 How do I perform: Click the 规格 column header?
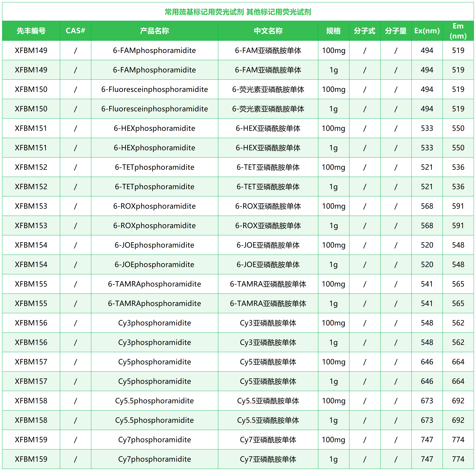click(x=333, y=31)
